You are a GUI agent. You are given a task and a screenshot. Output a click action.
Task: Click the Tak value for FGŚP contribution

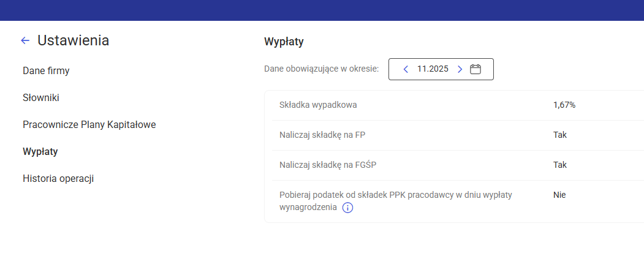point(559,165)
